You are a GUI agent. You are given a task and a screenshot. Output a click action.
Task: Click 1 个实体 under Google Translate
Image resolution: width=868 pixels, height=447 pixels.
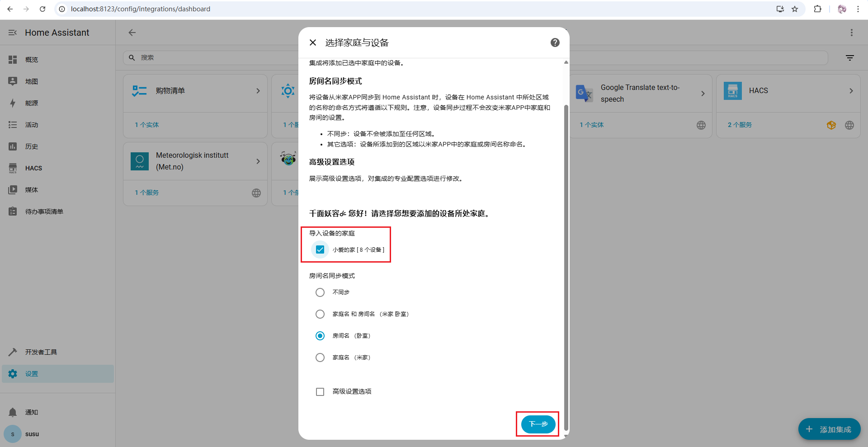592,125
